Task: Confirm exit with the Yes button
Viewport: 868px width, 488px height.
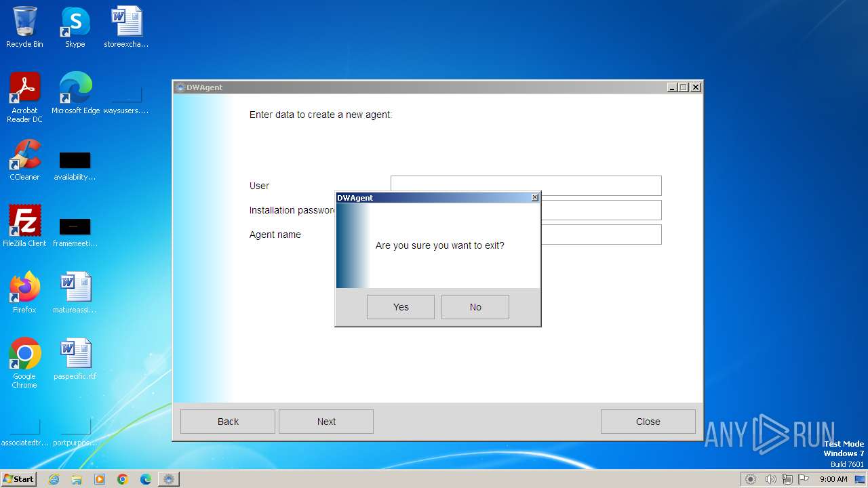Action: (x=401, y=307)
